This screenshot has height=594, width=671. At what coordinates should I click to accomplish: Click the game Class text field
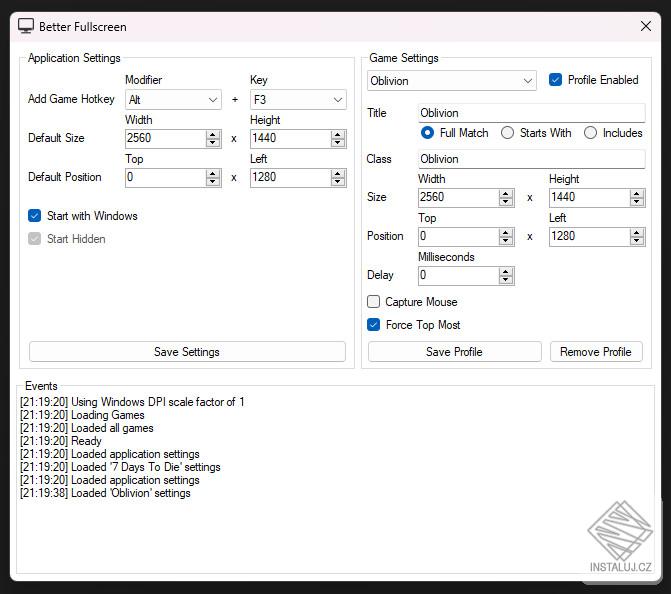coord(531,159)
